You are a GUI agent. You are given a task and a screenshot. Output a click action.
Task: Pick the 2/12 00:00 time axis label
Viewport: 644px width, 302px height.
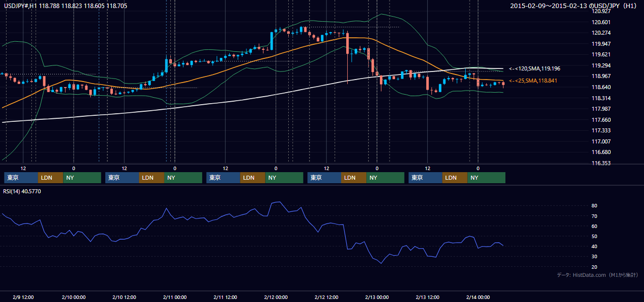pos(276,297)
